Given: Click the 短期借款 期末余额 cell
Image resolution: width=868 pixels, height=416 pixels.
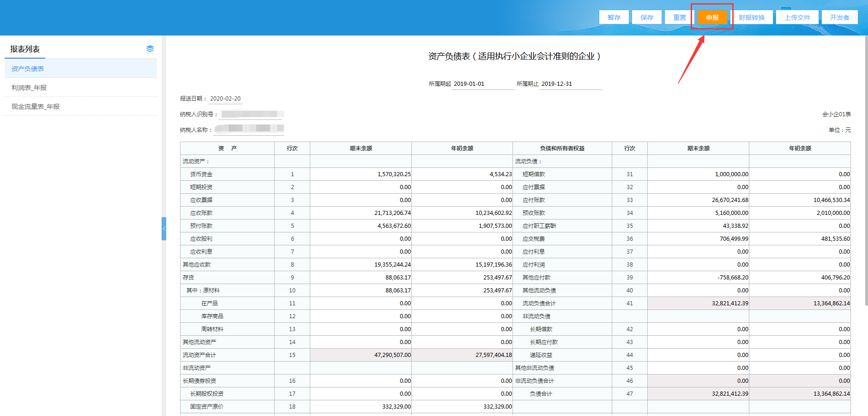Looking at the screenshot, I should point(698,174).
